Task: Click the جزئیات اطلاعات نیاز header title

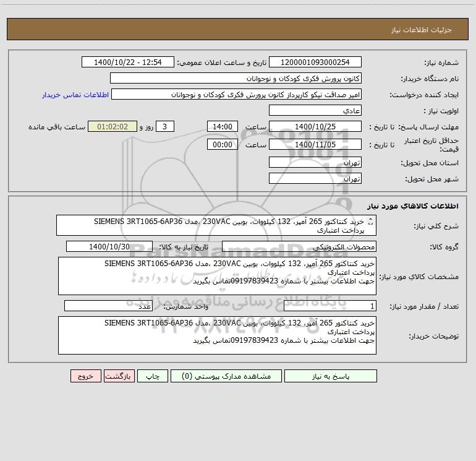Action: [x=422, y=30]
